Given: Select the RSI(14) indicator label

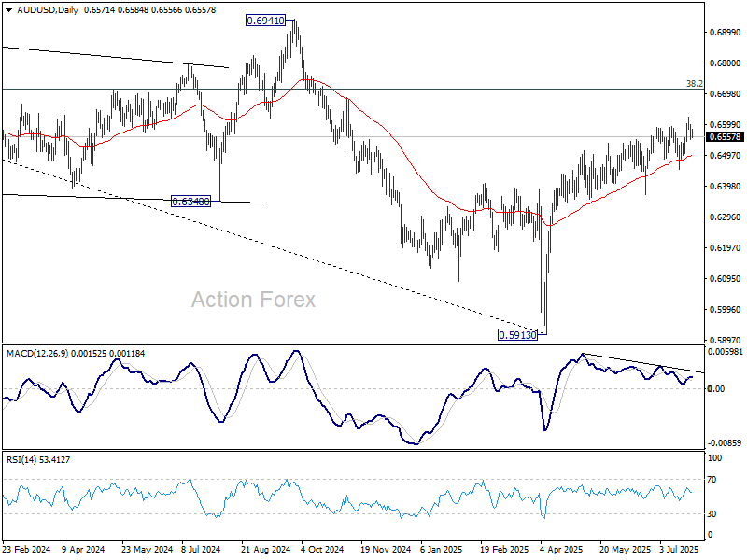Looking at the screenshot, I should coord(21,459).
